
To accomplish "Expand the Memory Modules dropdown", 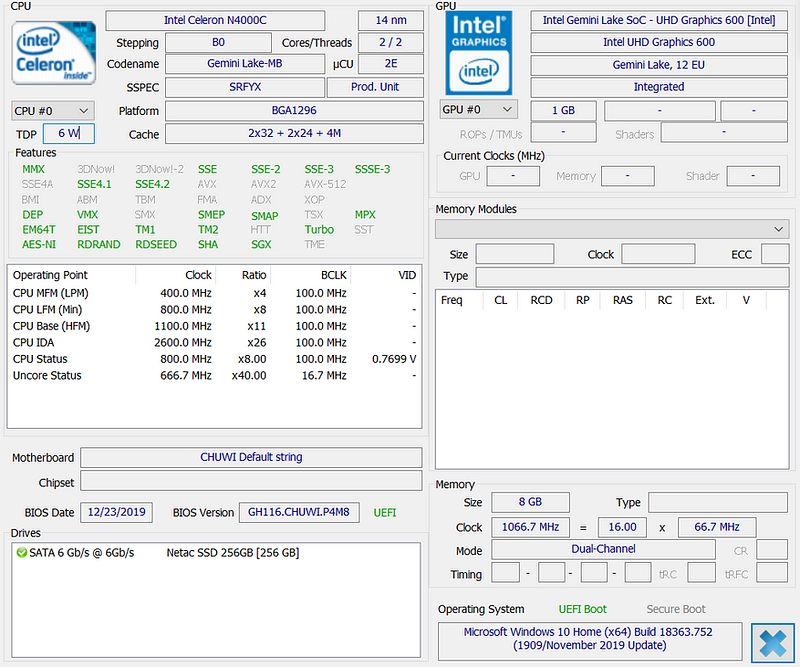I will pos(612,229).
